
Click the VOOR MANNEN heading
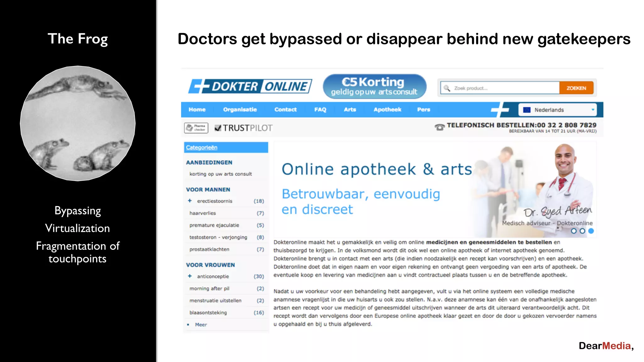(208, 189)
